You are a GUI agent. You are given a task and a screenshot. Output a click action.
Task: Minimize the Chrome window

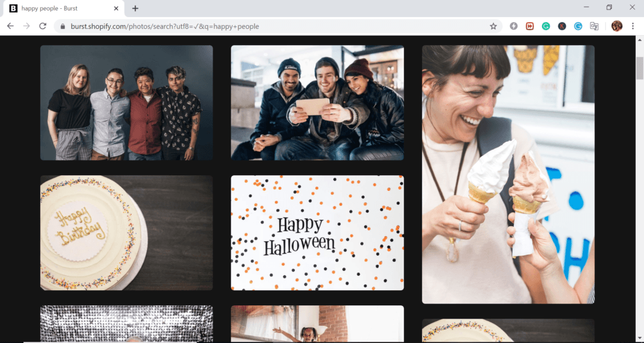tap(586, 7)
